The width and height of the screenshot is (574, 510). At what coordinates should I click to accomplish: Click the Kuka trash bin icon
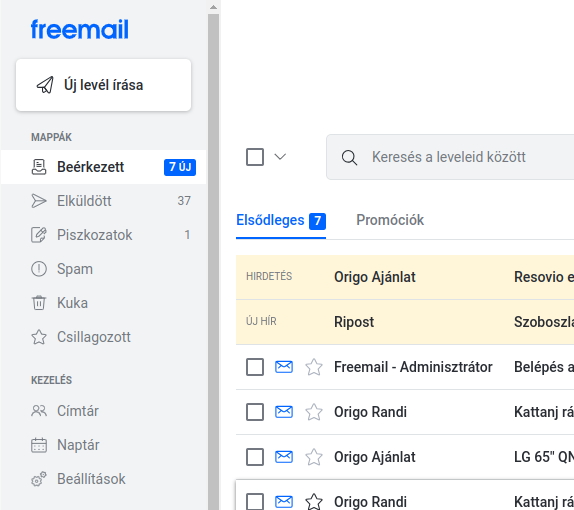click(39, 303)
